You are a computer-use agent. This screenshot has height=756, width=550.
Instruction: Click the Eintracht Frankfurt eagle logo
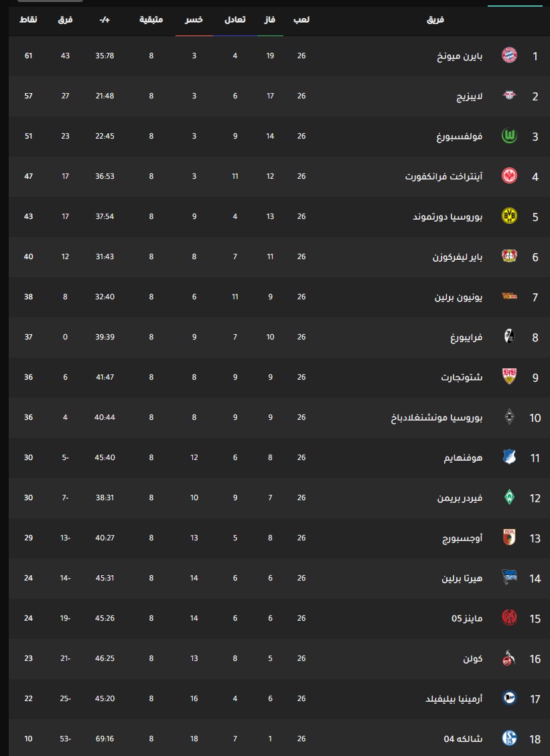coord(509,176)
